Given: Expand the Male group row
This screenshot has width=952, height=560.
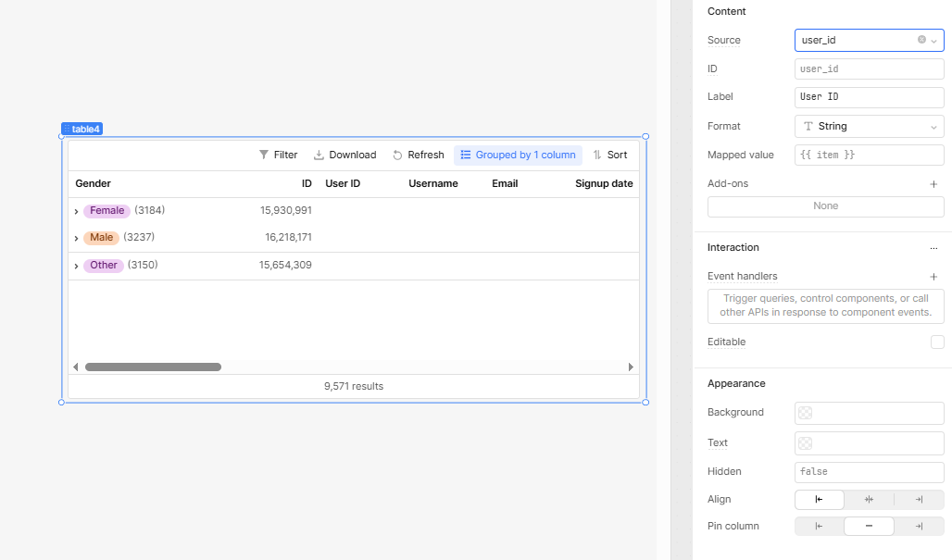Looking at the screenshot, I should coord(76,238).
